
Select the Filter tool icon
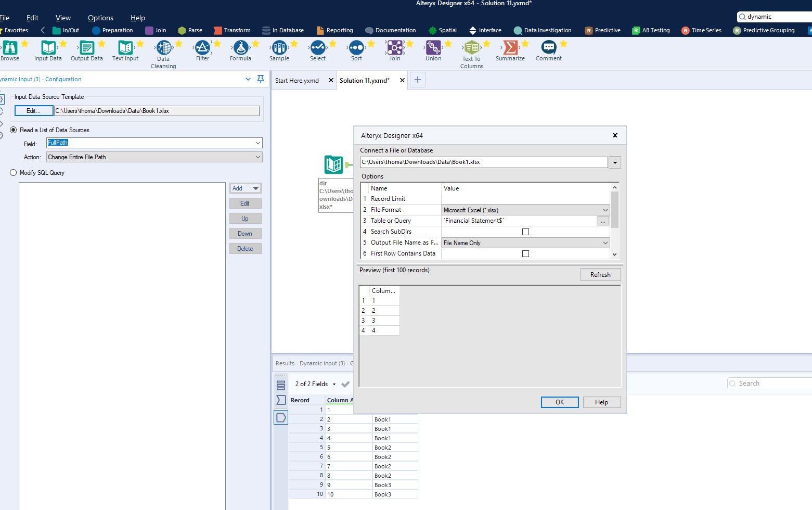202,48
